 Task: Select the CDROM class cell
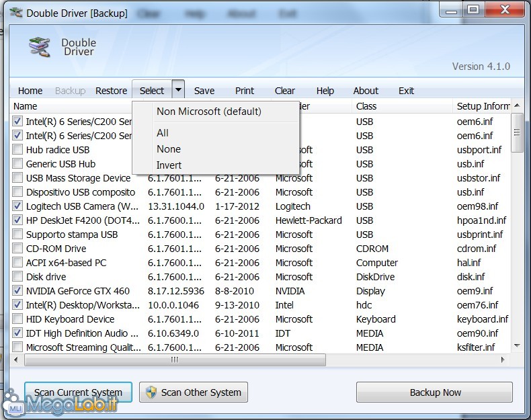tap(372, 249)
